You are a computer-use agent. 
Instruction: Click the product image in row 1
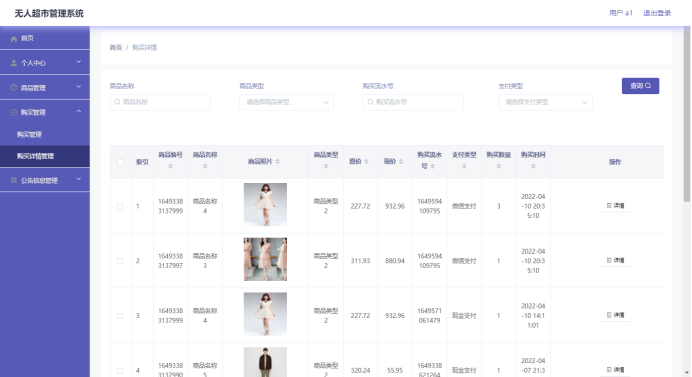pyautogui.click(x=265, y=204)
